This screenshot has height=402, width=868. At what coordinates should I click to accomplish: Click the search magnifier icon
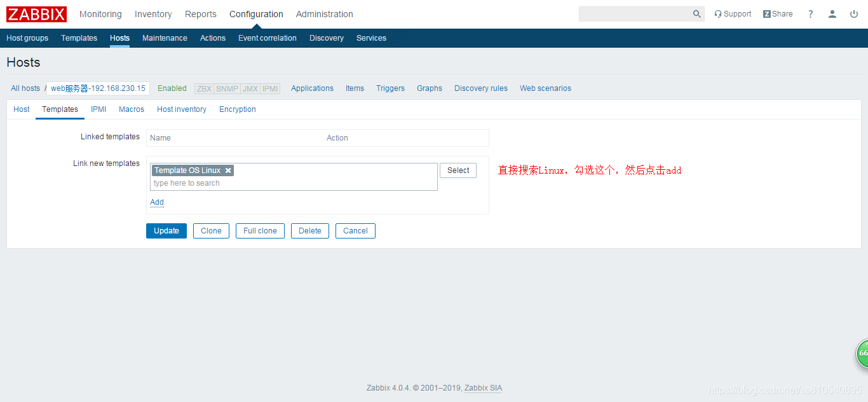(697, 14)
